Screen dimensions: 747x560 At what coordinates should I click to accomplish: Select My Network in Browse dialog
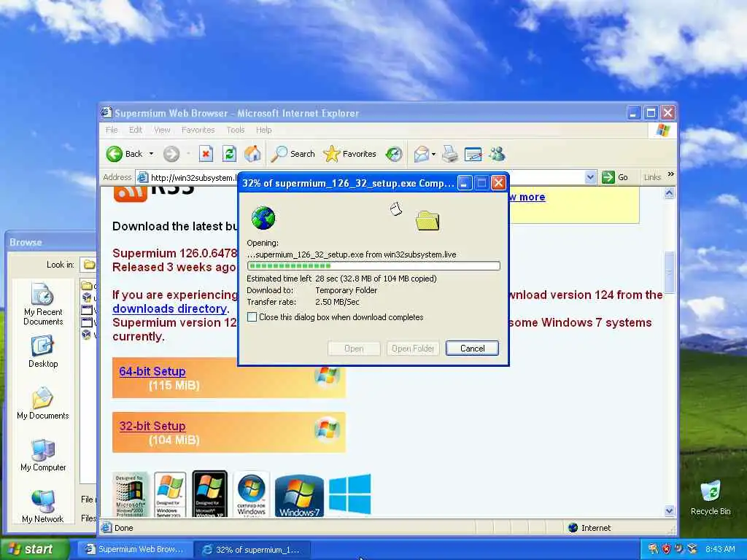pos(43,506)
